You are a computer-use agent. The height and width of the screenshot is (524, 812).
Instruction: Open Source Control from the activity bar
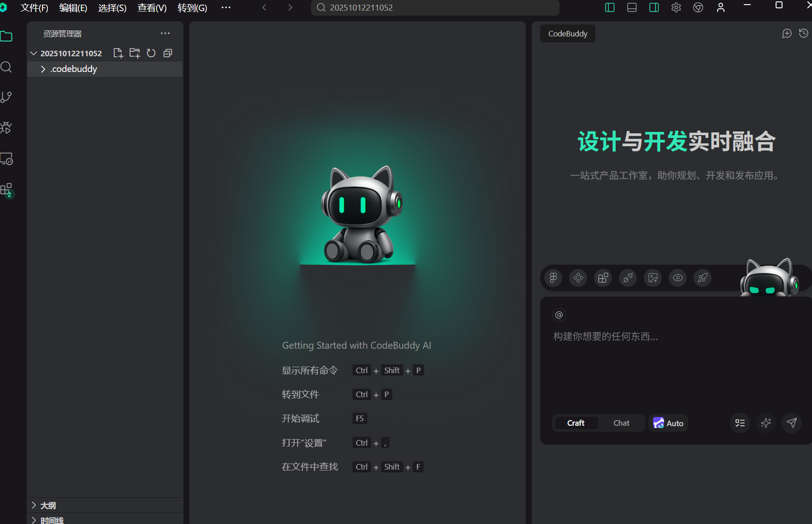tap(6, 97)
